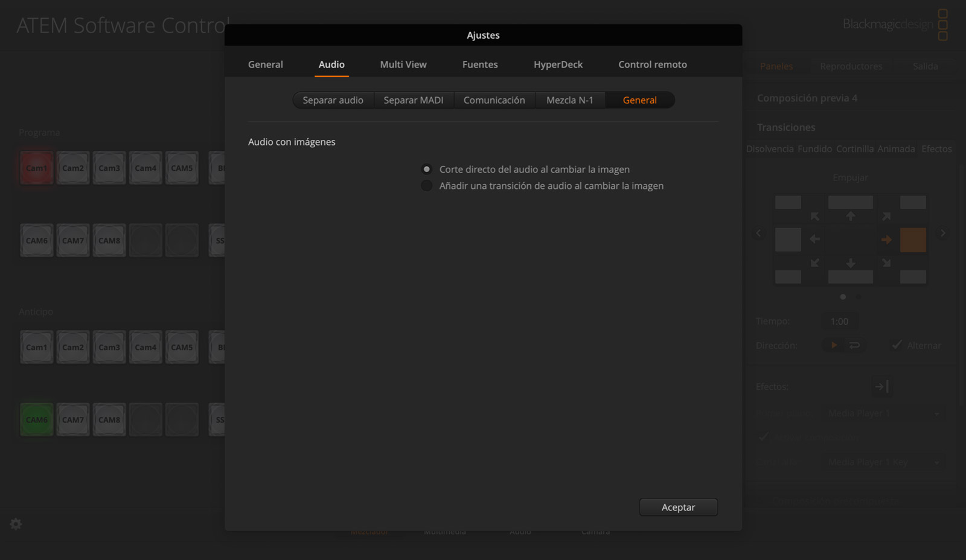Viewport: 966px width, 560px height.
Task: Open the settings gear in the main window
Action: (16, 524)
